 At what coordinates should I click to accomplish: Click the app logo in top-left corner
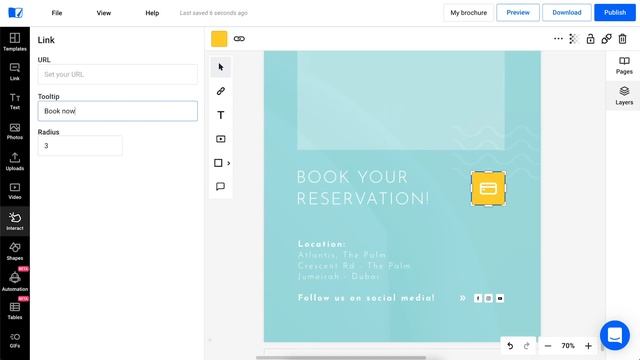tap(16, 13)
